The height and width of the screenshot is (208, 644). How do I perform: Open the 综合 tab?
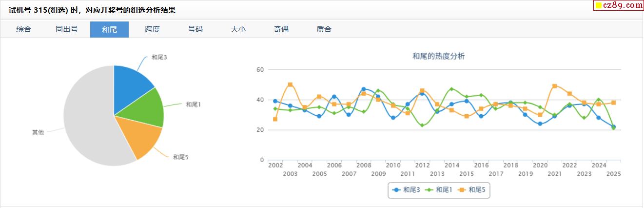pos(23,29)
